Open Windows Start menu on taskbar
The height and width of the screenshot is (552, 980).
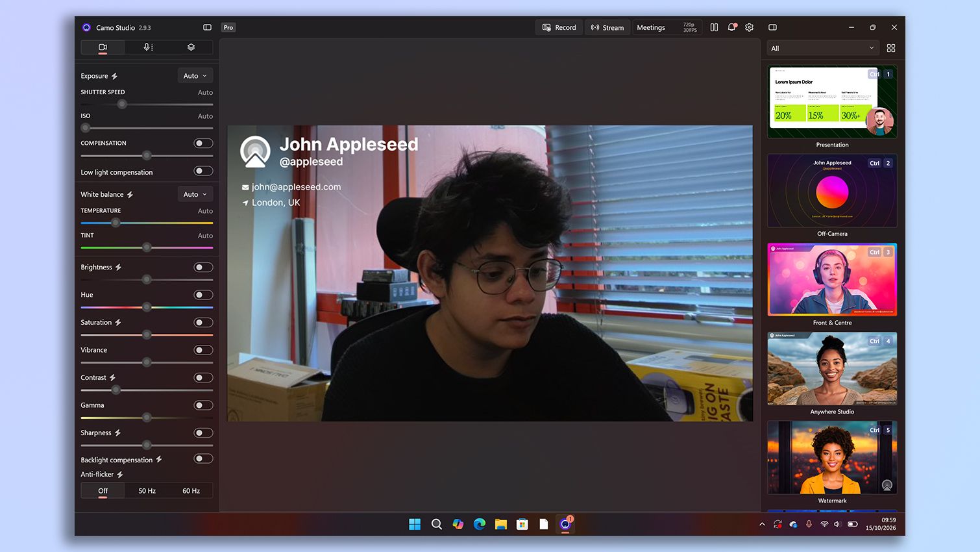415,524
